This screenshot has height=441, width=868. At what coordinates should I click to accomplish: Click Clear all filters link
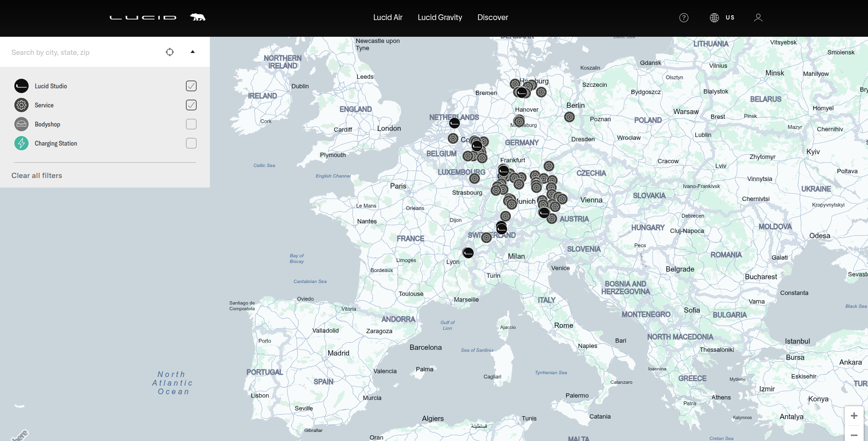pyautogui.click(x=37, y=176)
